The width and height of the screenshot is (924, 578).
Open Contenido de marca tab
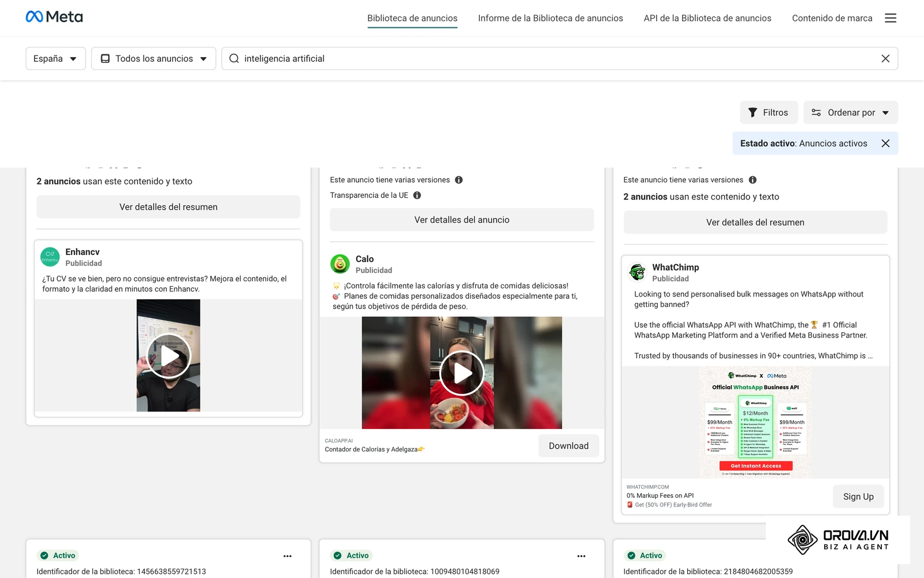pyautogui.click(x=832, y=18)
